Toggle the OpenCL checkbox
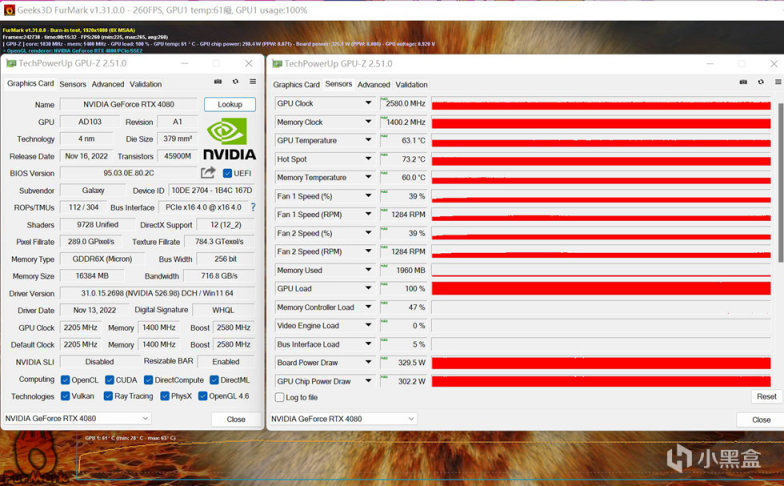 65,380
